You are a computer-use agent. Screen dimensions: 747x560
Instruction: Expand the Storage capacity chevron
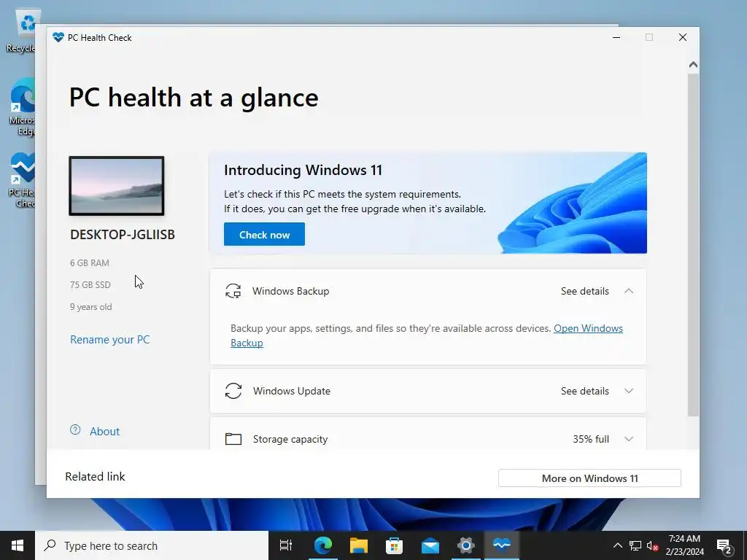[629, 439]
